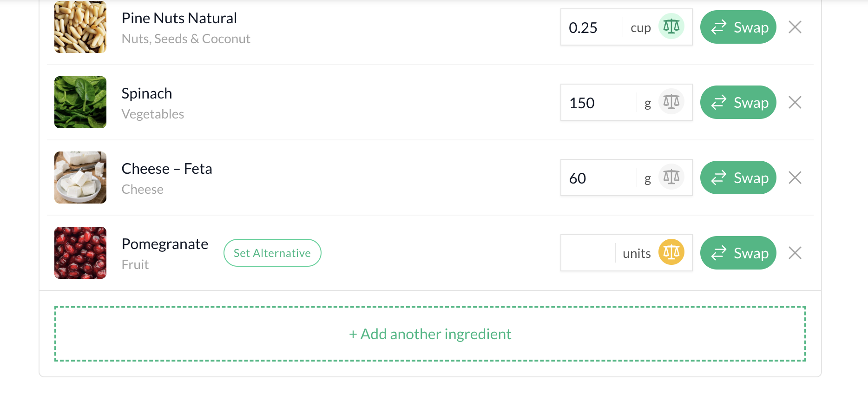Delete the Cheese – Feta row
868x408 pixels.
coord(795,178)
